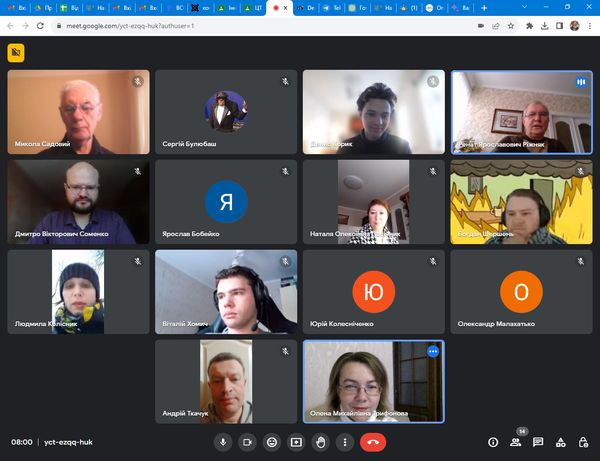Toggle the raise hand button
Screen dimensions: 600x461
[321, 442]
